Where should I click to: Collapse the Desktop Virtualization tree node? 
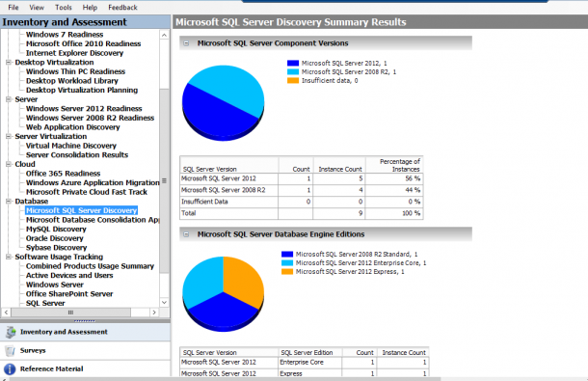coord(9,63)
